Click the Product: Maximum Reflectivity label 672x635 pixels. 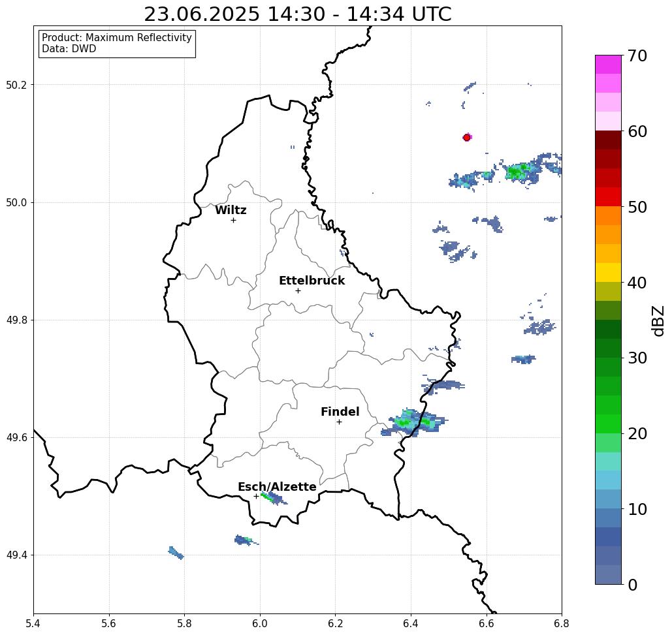[116, 38]
